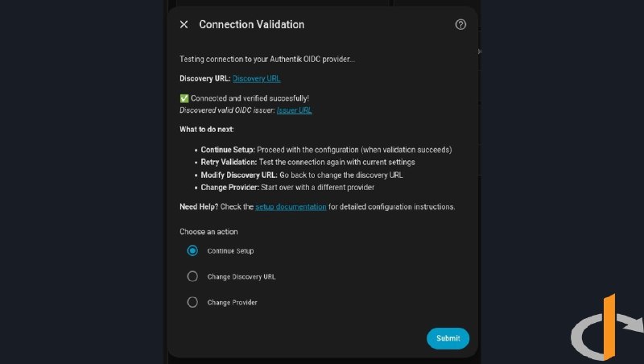Click the 'Continue Setup' option label text
This screenshot has height=364, width=644.
(230, 251)
